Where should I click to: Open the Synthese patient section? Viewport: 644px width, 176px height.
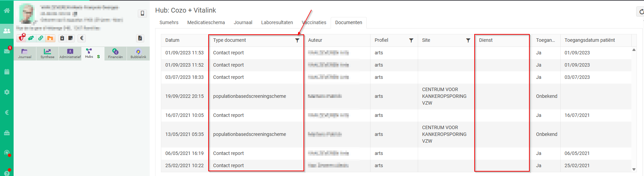pyautogui.click(x=47, y=53)
